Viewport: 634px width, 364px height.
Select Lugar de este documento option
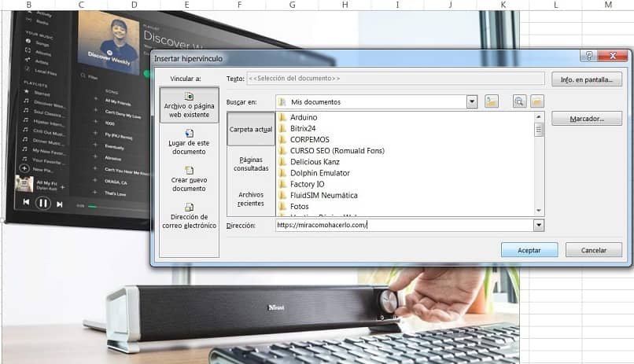(190, 142)
